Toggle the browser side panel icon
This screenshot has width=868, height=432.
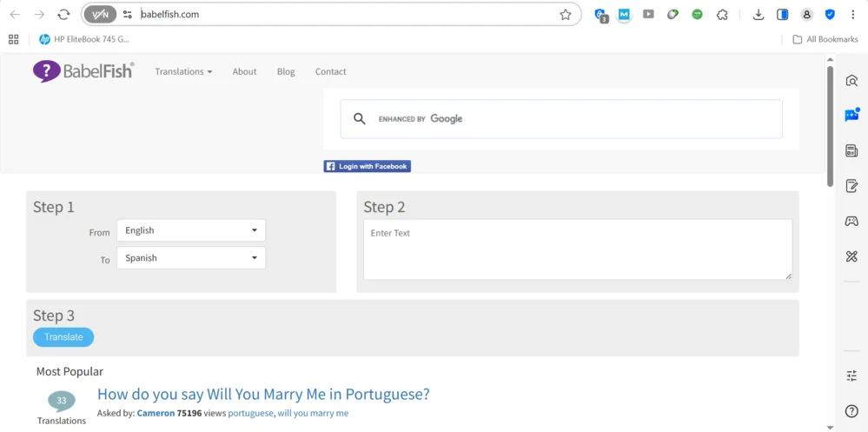pyautogui.click(x=783, y=15)
